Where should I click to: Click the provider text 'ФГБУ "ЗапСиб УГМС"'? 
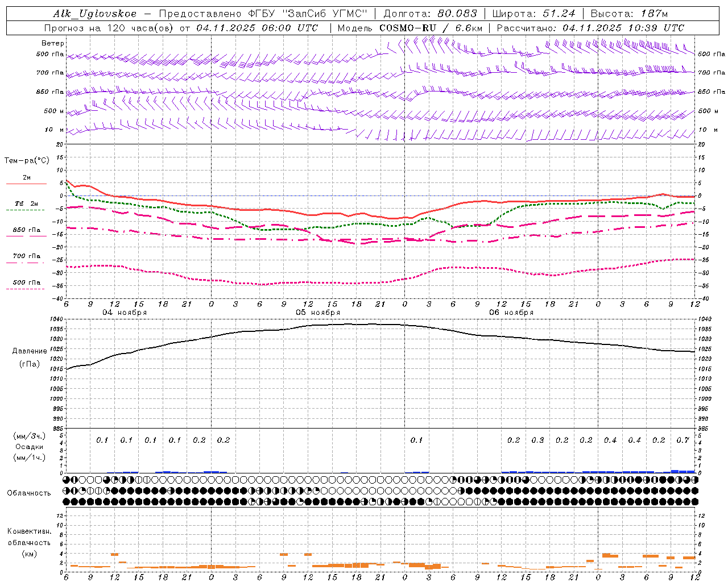pyautogui.click(x=308, y=14)
